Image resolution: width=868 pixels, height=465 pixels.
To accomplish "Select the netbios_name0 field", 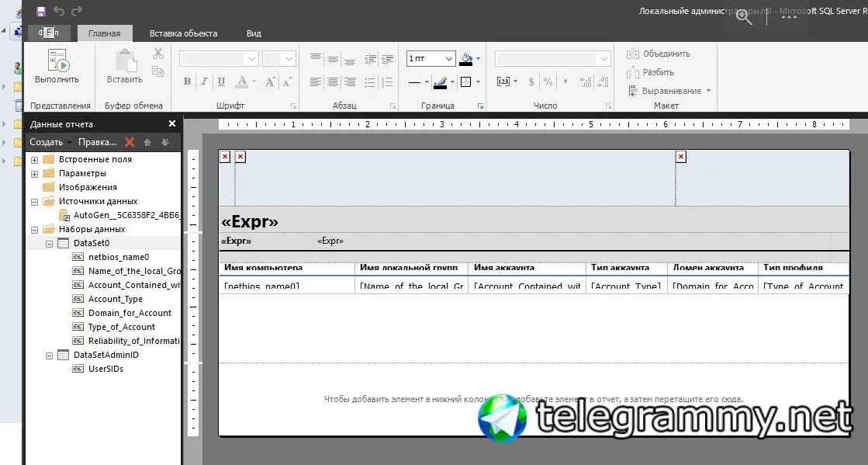I will click(x=119, y=257).
